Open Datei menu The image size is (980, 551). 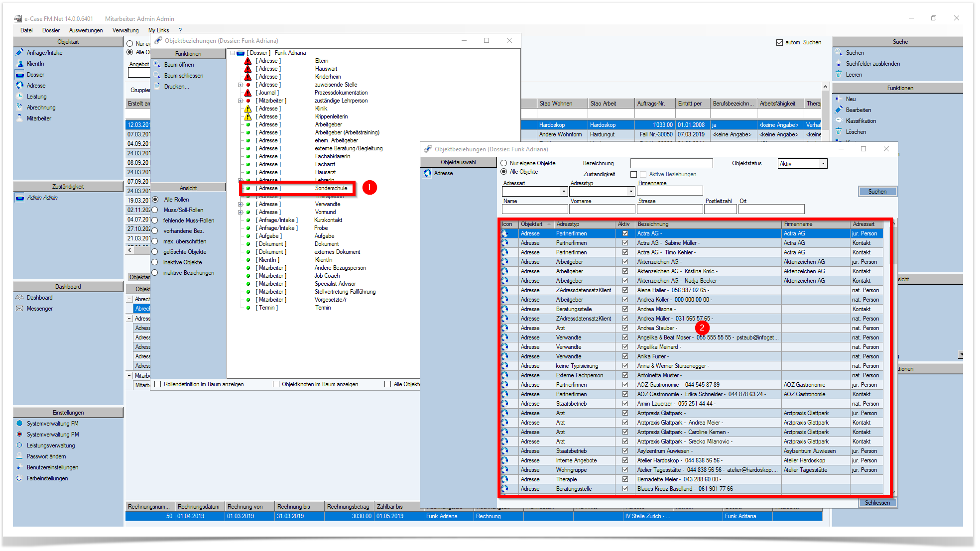coord(26,30)
